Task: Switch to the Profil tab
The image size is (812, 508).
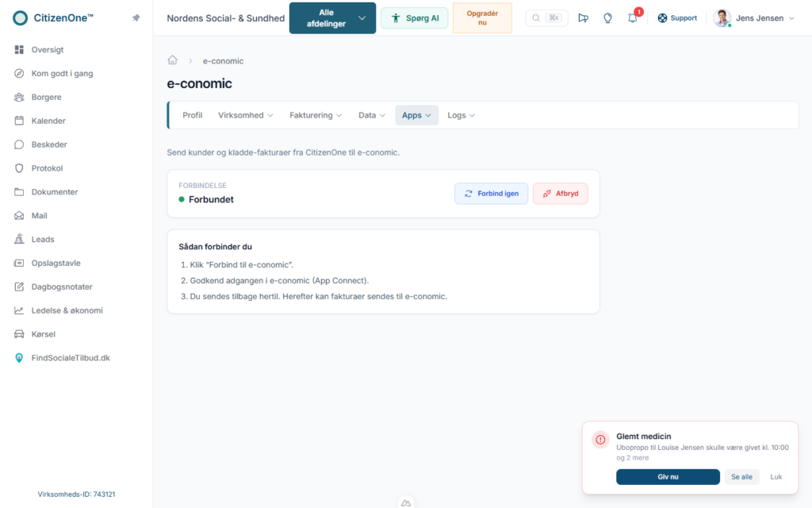Action: tap(192, 115)
